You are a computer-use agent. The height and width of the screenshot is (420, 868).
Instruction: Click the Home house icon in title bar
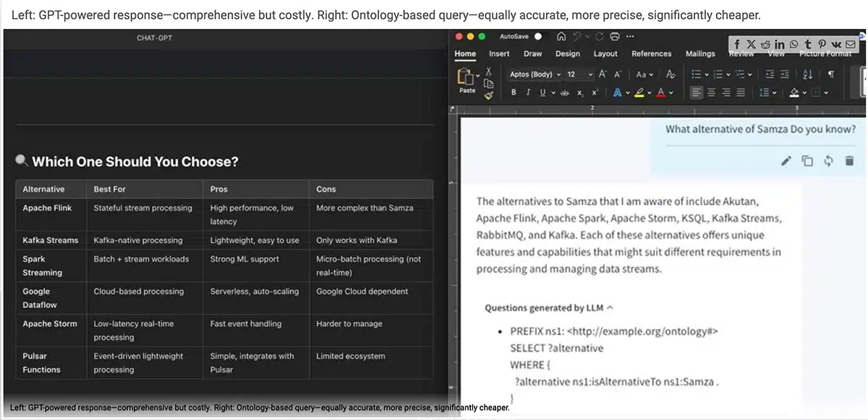[x=561, y=36]
